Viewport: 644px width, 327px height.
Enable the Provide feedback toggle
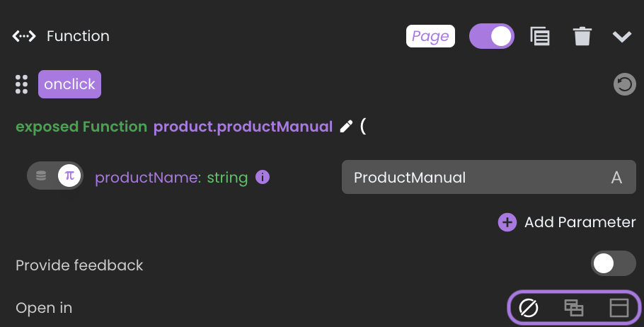(613, 263)
